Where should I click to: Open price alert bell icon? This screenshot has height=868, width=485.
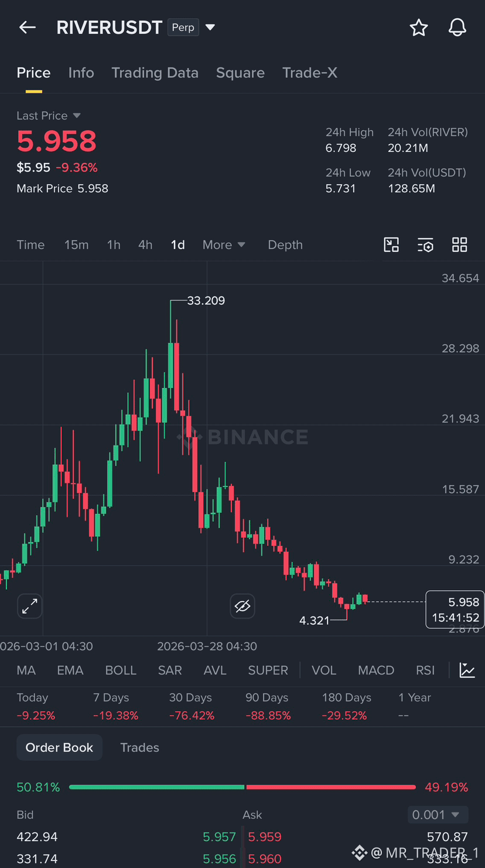[x=457, y=28]
